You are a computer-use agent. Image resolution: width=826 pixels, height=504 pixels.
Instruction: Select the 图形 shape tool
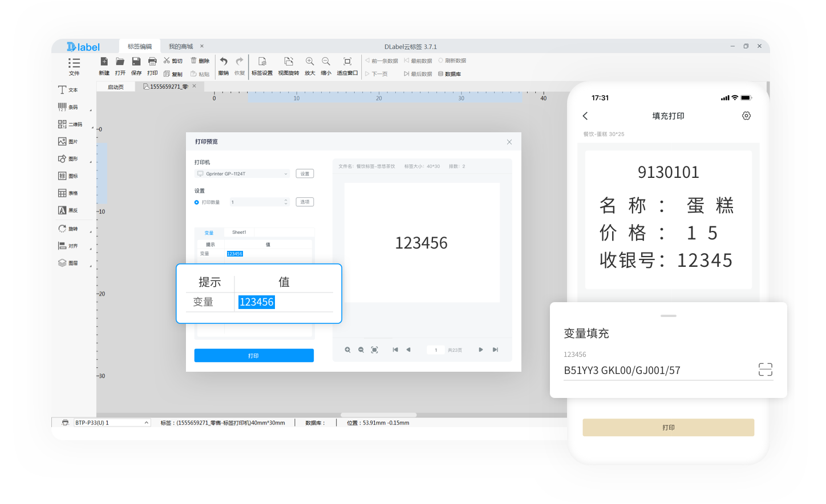[x=68, y=159]
